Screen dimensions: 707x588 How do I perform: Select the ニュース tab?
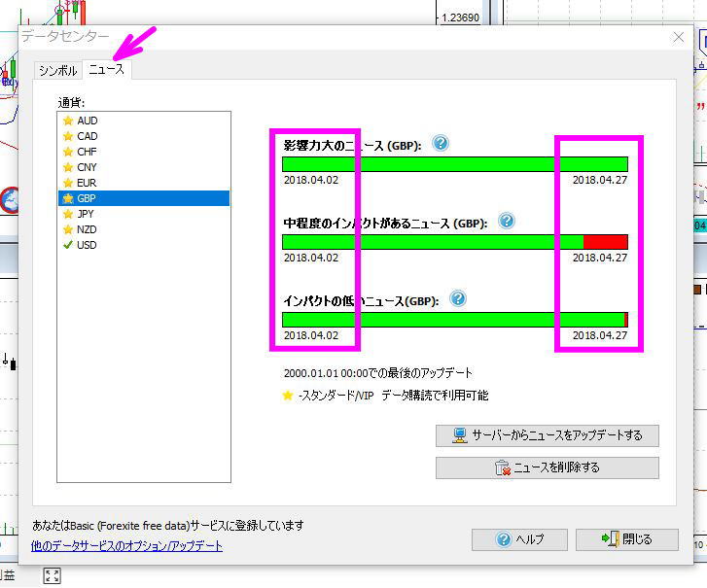[106, 70]
